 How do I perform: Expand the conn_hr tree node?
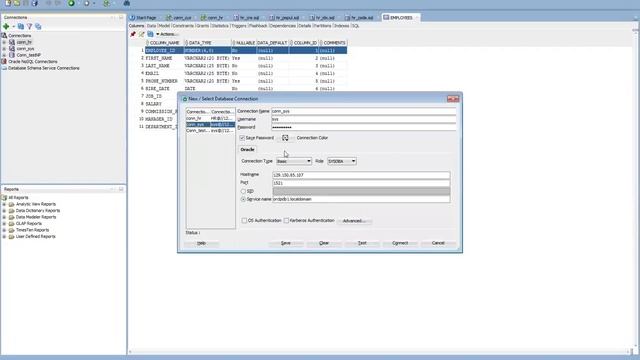[x=4, y=42]
